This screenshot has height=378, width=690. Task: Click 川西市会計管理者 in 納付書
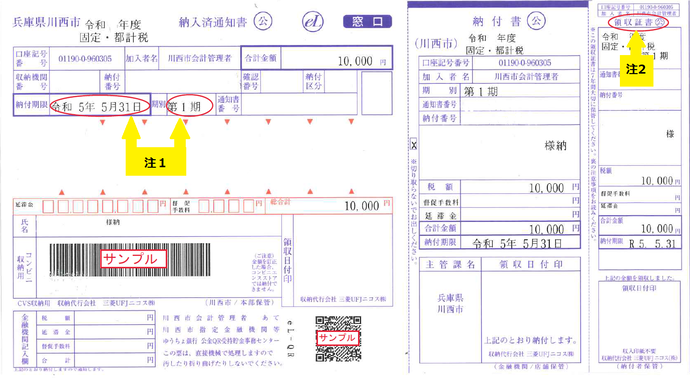coord(526,77)
